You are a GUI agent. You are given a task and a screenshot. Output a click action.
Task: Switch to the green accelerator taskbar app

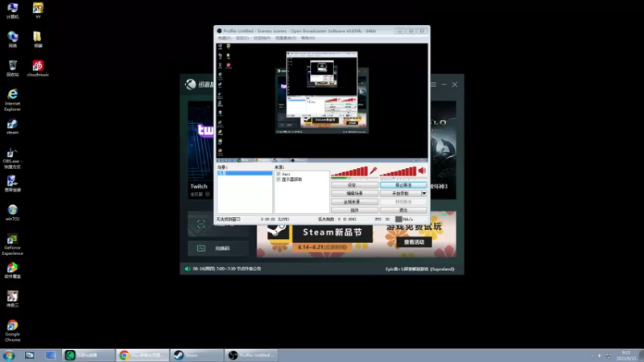pos(89,355)
